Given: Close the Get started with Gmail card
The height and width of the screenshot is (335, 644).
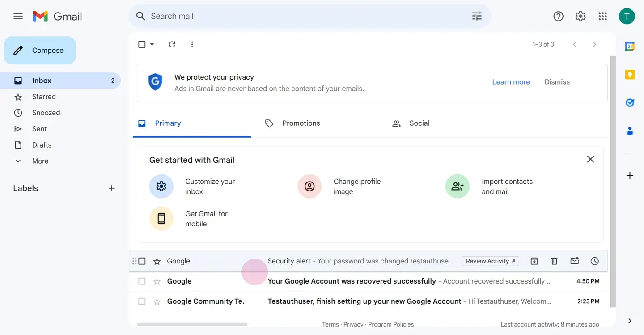Looking at the screenshot, I should [x=590, y=159].
